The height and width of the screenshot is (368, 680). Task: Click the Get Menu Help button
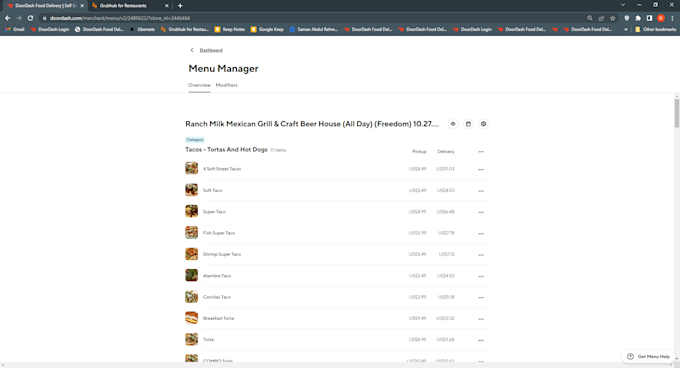(648, 356)
